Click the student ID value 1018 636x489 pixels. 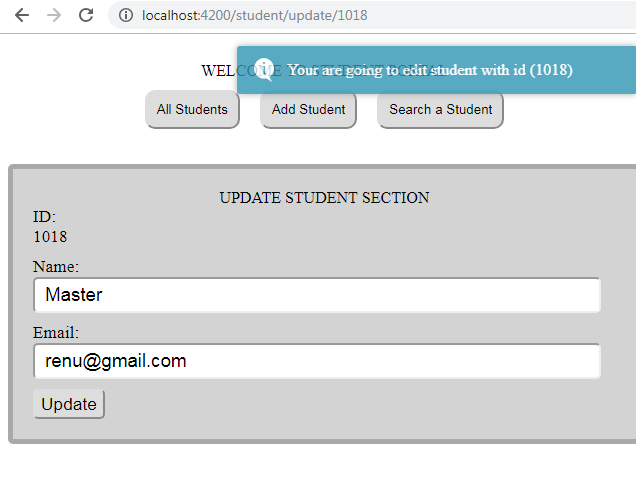coord(50,237)
